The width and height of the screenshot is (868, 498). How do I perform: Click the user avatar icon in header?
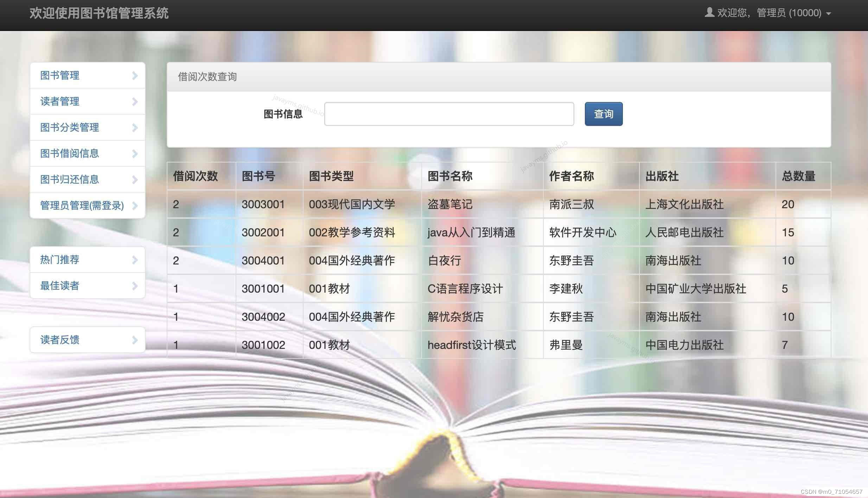click(x=709, y=13)
